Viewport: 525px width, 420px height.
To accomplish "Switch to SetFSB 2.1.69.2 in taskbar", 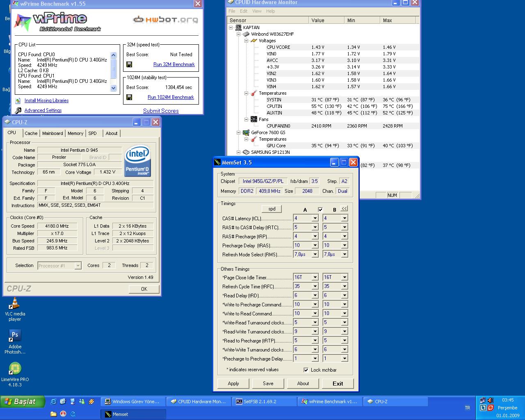I will [x=264, y=402].
